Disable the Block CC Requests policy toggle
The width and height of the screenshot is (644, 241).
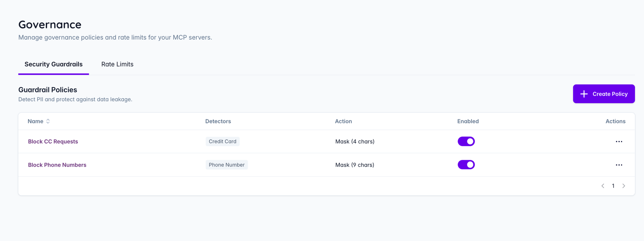[x=466, y=141]
